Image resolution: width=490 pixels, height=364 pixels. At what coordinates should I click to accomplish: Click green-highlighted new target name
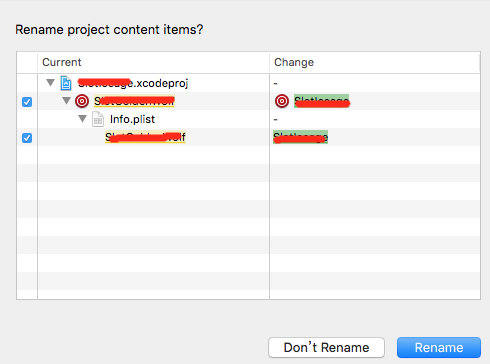coord(322,101)
